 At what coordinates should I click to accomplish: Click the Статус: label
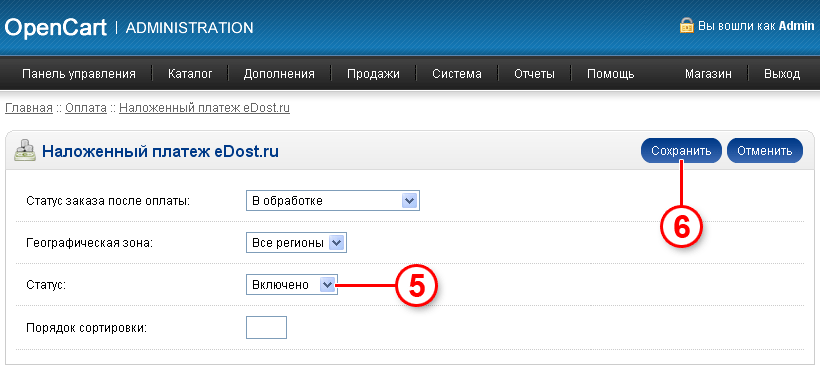[45, 285]
